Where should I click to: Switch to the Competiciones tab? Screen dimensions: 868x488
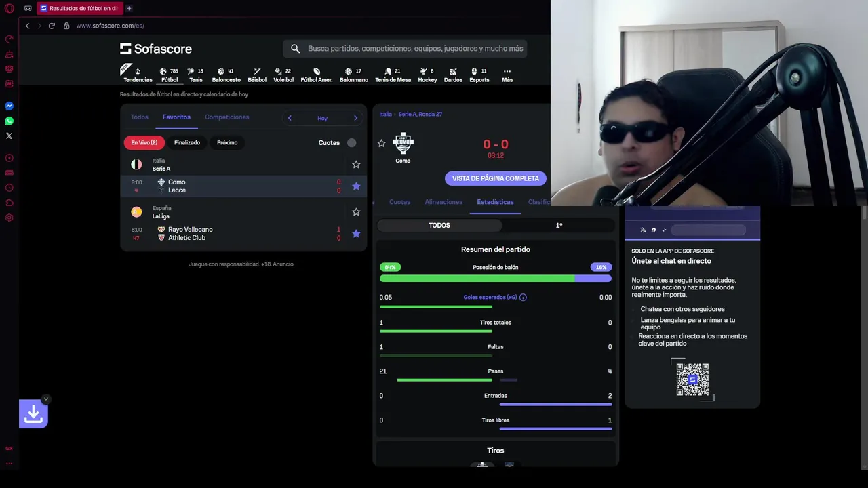coord(227,117)
